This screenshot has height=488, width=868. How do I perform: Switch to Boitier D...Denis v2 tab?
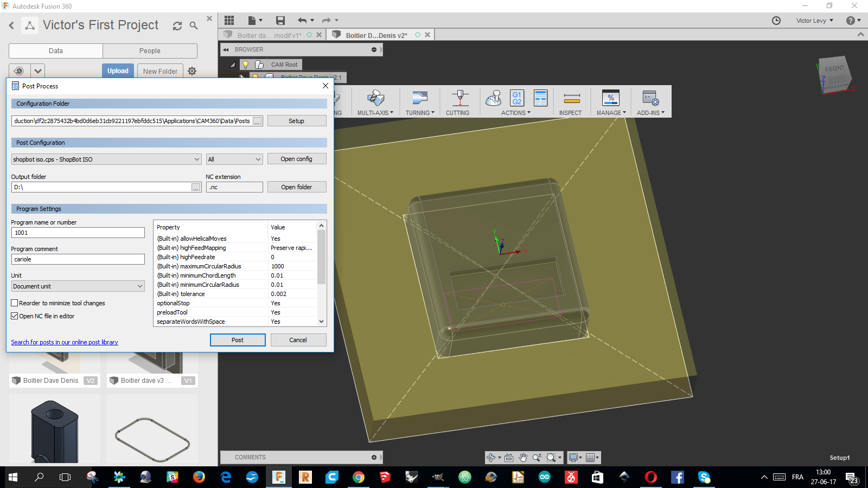[x=376, y=35]
